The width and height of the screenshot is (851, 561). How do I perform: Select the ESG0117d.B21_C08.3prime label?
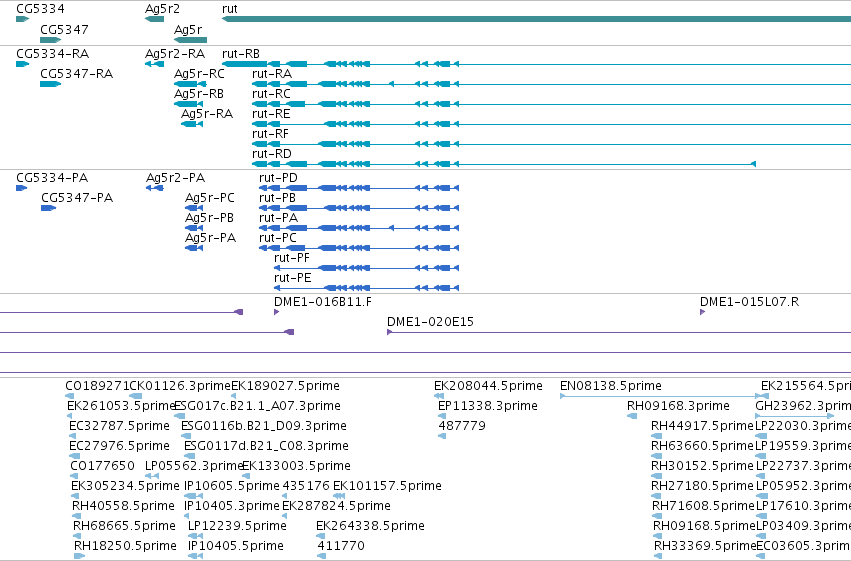[x=266, y=447]
